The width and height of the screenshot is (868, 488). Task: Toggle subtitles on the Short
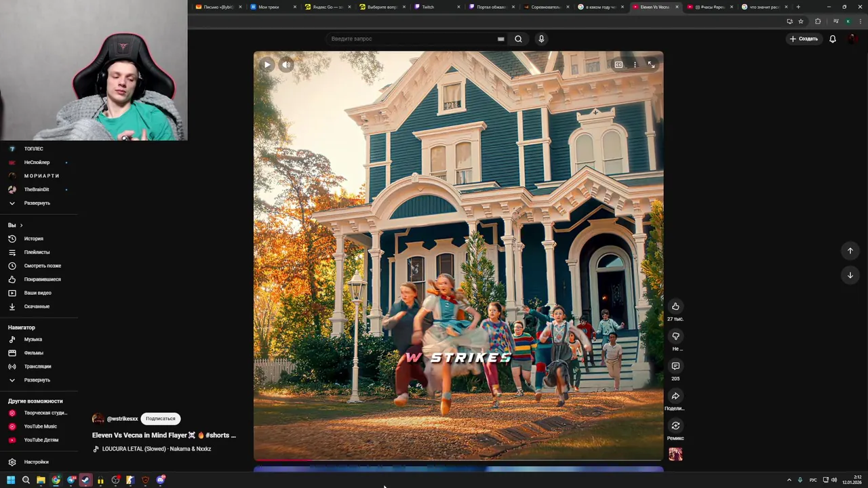coord(618,65)
